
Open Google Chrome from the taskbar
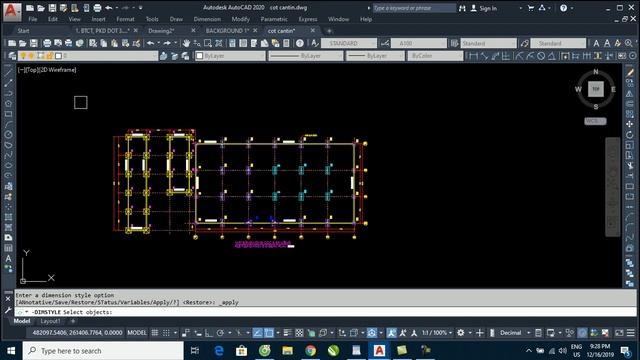[x=311, y=351]
